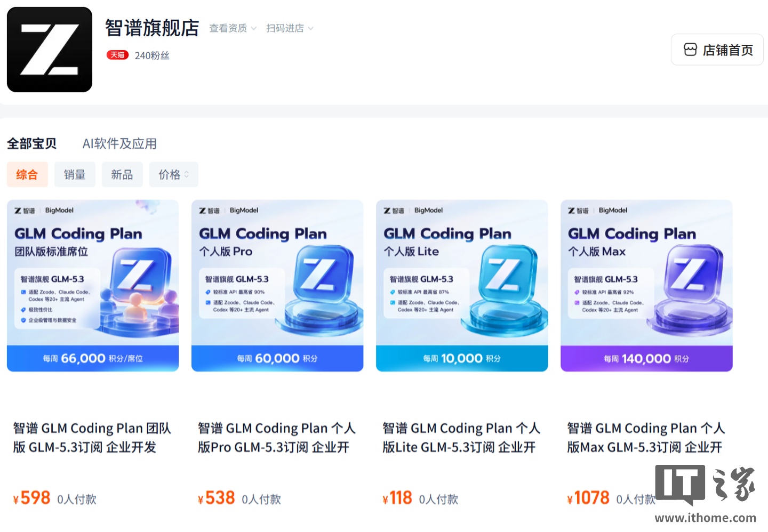Switch to the AI软件及应用 tab
768x532 pixels.
tap(119, 143)
